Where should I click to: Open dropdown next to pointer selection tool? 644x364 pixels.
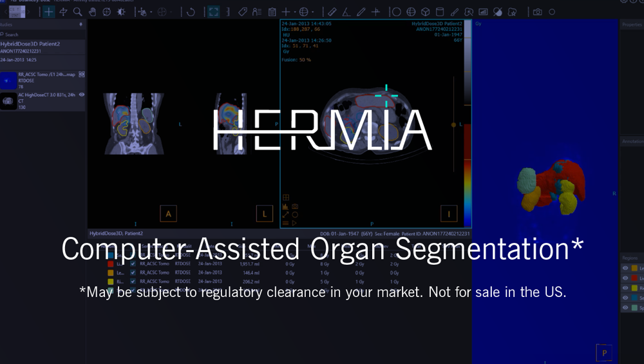click(150, 12)
